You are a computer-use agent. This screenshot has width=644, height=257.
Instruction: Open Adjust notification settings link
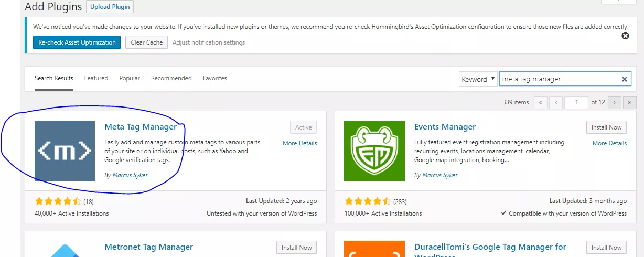209,42
